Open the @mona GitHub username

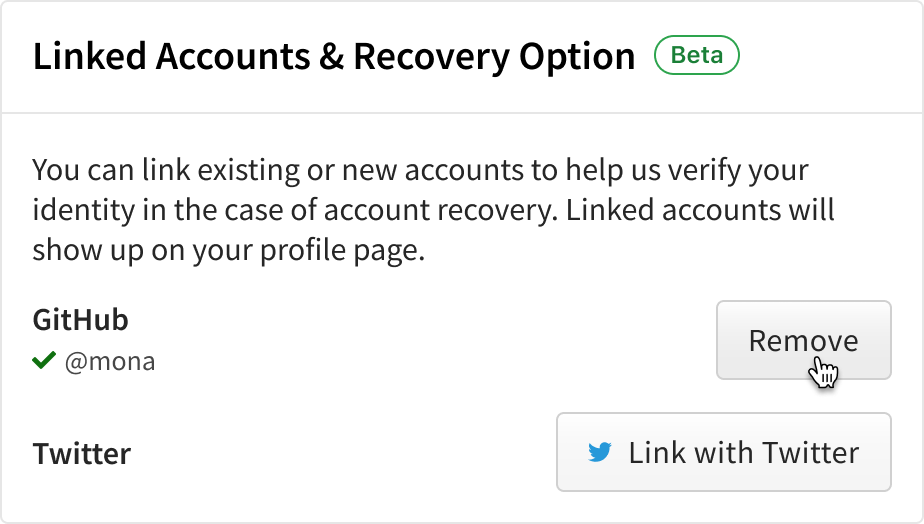(x=110, y=362)
